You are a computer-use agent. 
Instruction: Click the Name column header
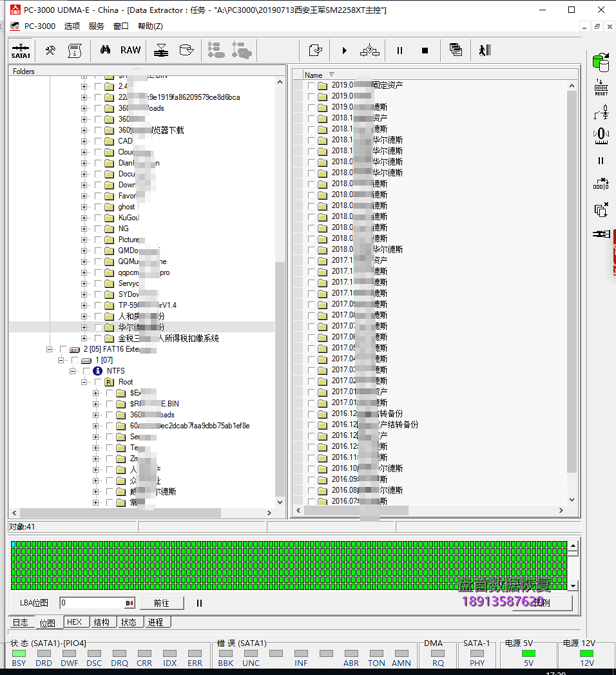[x=314, y=75]
